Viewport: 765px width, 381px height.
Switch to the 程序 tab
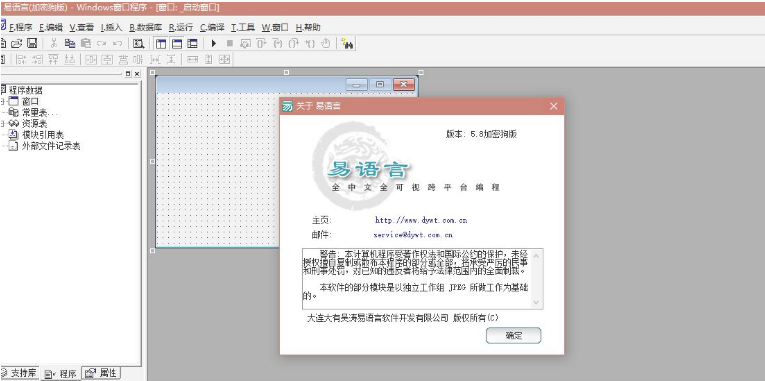point(60,374)
